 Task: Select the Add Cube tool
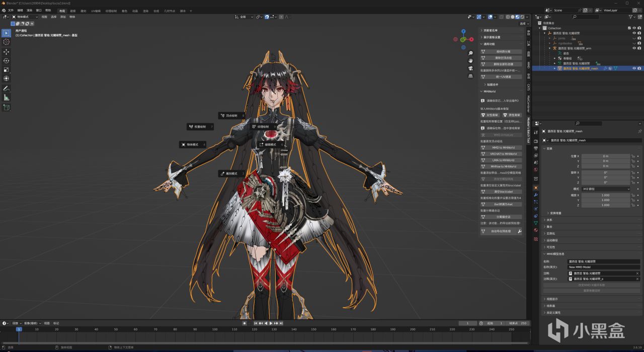pyautogui.click(x=7, y=107)
